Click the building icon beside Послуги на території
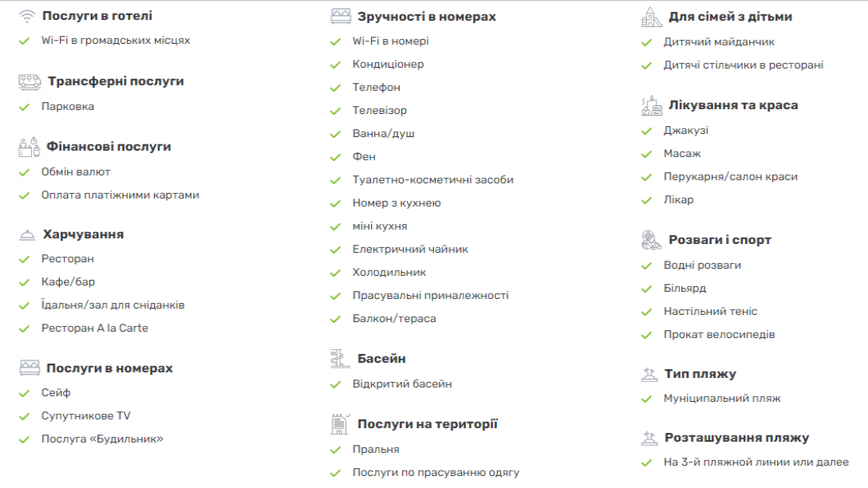This screenshot has height=488, width=868. click(340, 424)
